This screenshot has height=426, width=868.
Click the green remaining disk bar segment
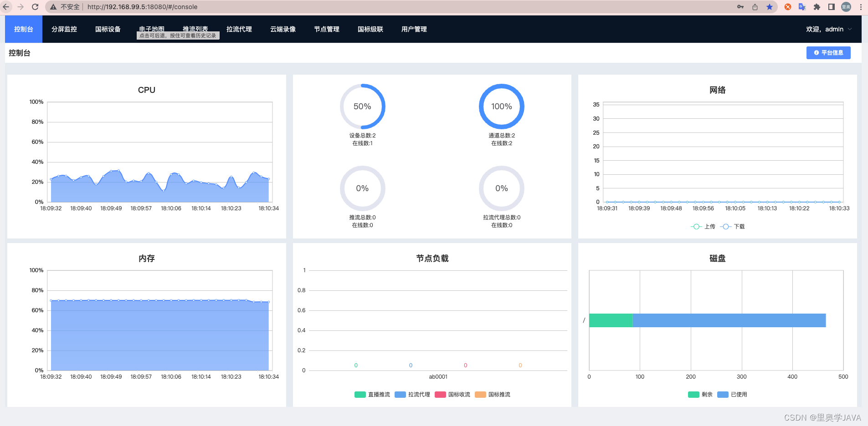tap(611, 320)
